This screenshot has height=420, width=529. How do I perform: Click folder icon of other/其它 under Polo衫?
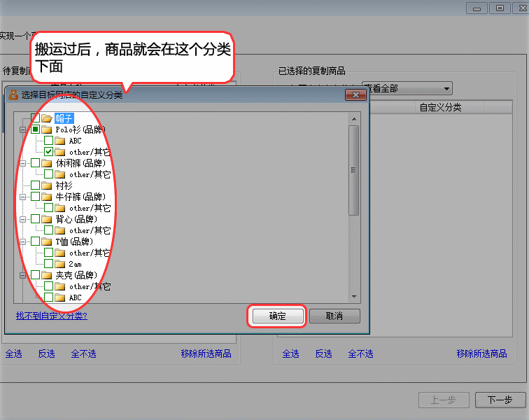tap(59, 152)
